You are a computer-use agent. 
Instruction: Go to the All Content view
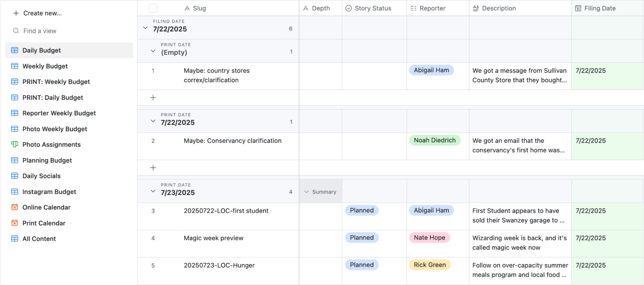pyautogui.click(x=69, y=239)
